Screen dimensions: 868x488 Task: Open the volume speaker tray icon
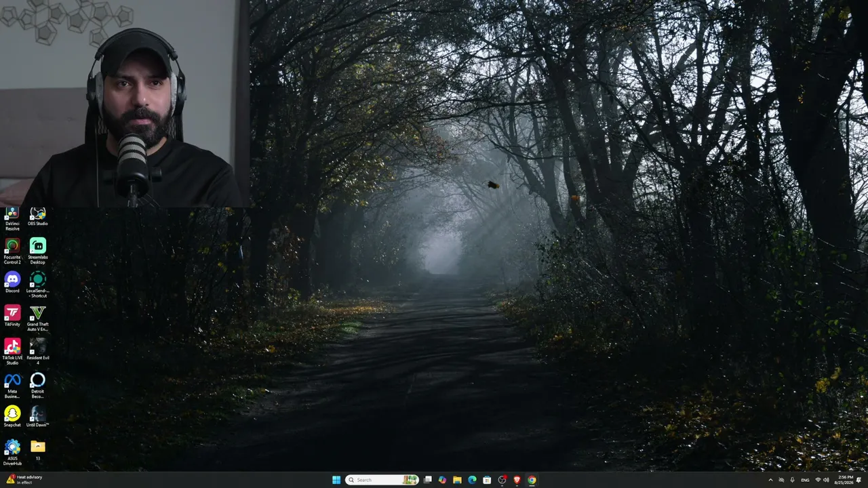coord(826,480)
